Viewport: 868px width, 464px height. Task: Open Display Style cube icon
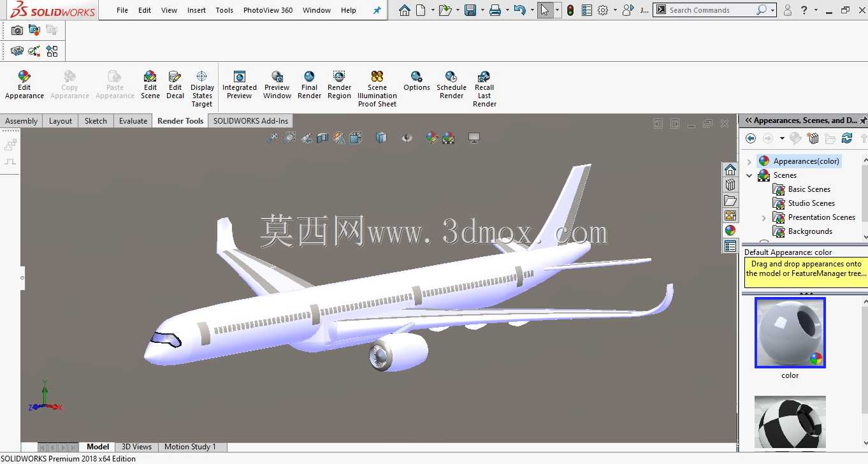(x=381, y=138)
